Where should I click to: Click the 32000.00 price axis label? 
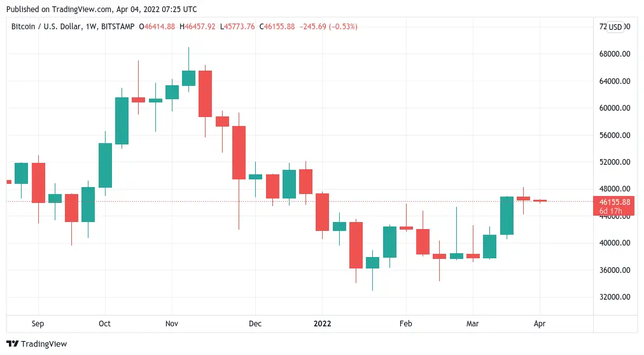(x=615, y=297)
